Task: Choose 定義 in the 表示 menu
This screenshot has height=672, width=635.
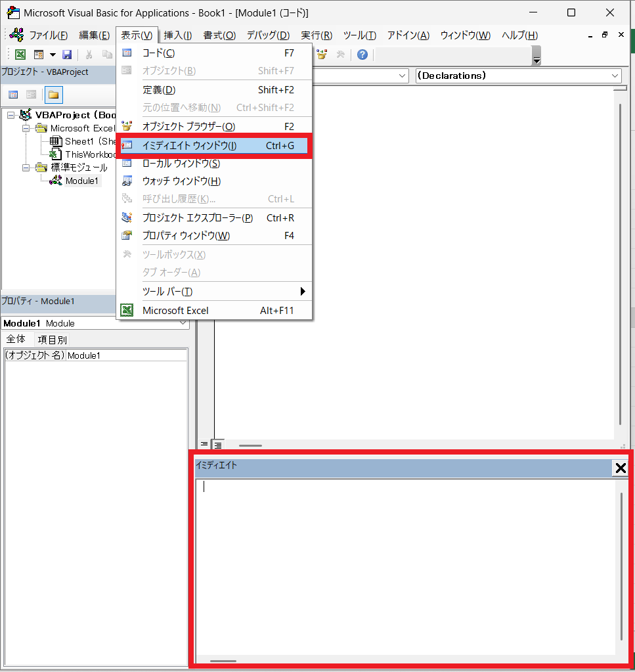Action: tap(214, 90)
